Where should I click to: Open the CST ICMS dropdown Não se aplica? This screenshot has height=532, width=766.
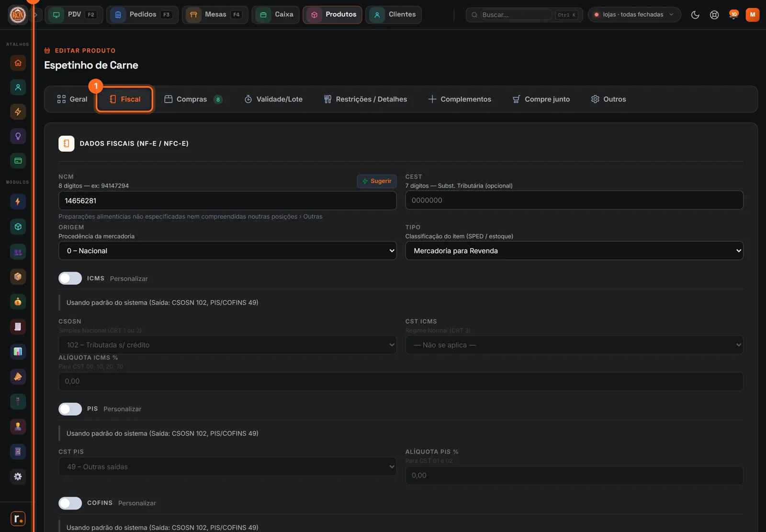click(x=574, y=345)
